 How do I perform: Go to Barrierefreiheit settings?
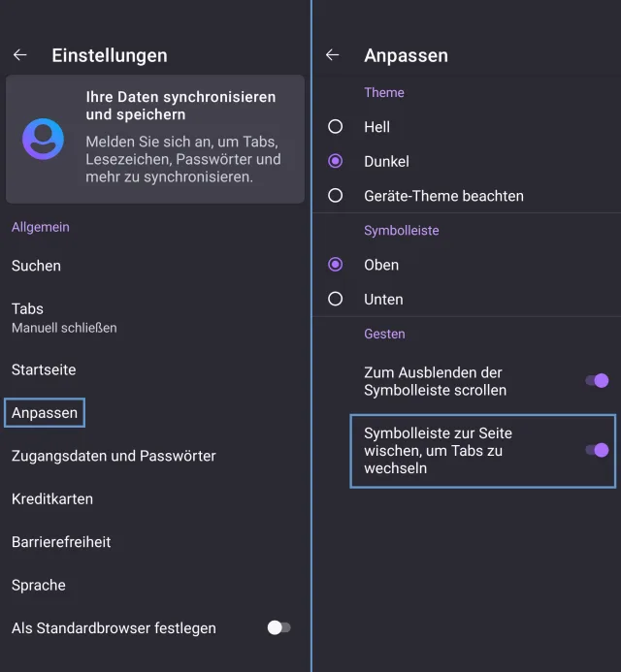[61, 542]
